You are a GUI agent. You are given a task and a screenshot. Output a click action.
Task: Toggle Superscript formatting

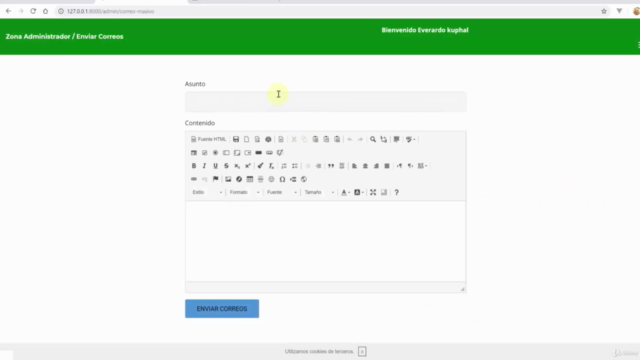click(248, 166)
